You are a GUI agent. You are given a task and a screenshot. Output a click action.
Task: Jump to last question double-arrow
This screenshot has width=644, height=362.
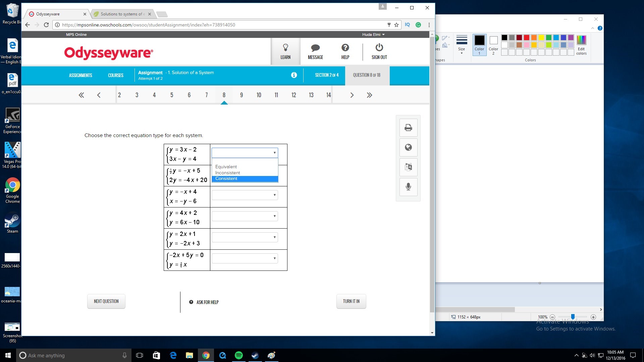369,95
